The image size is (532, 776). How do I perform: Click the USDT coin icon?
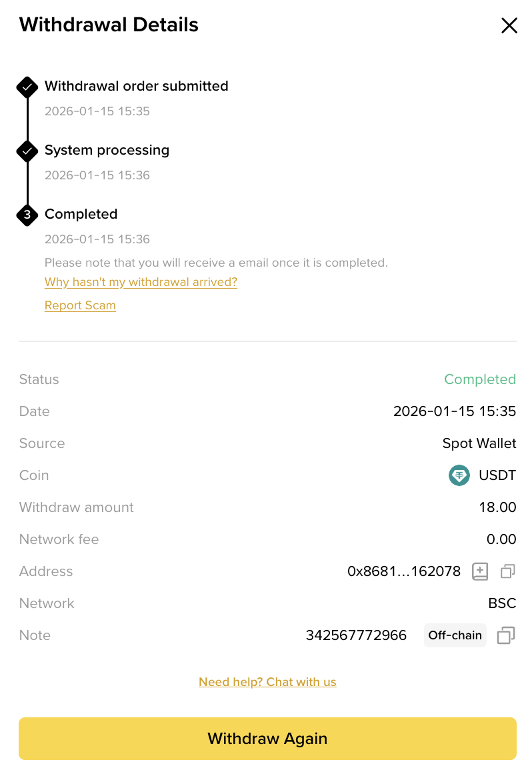pos(459,475)
